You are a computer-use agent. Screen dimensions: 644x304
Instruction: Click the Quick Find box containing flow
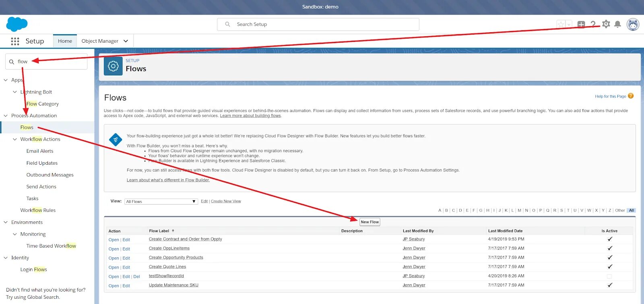coord(46,62)
